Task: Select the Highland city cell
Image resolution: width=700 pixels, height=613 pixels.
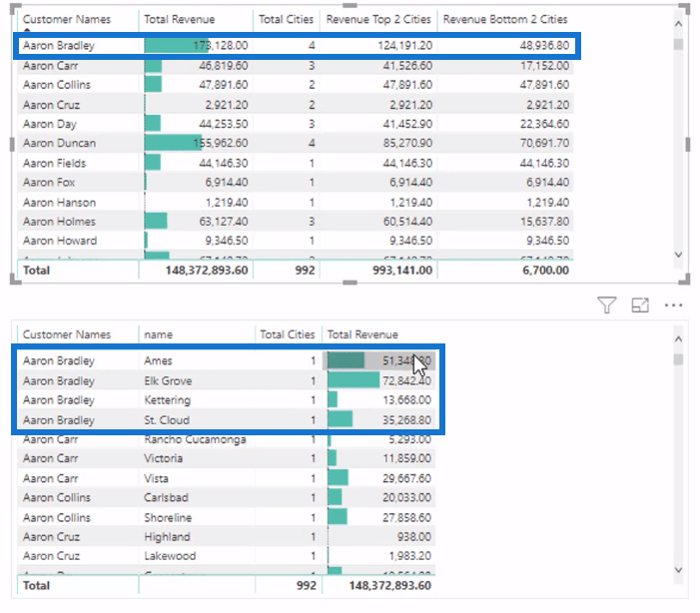Action: (167, 537)
